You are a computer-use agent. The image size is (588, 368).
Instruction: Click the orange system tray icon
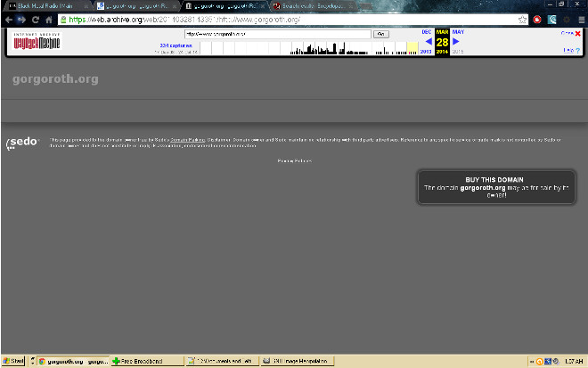540,361
